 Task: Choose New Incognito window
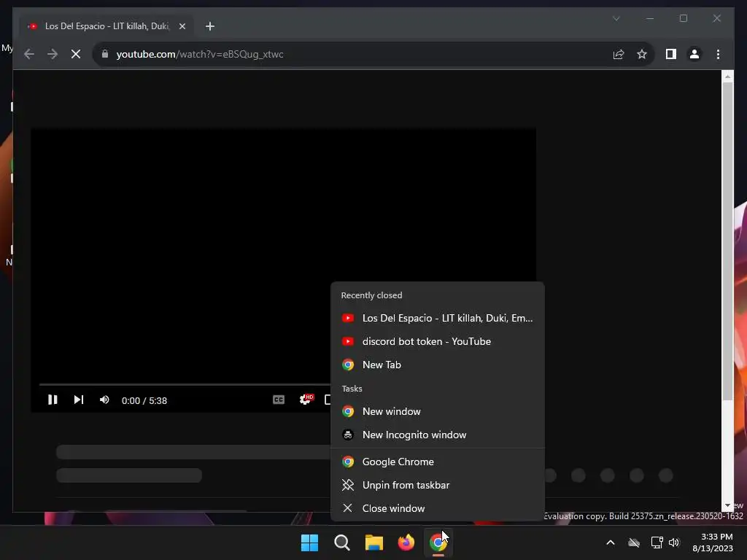pyautogui.click(x=438, y=435)
